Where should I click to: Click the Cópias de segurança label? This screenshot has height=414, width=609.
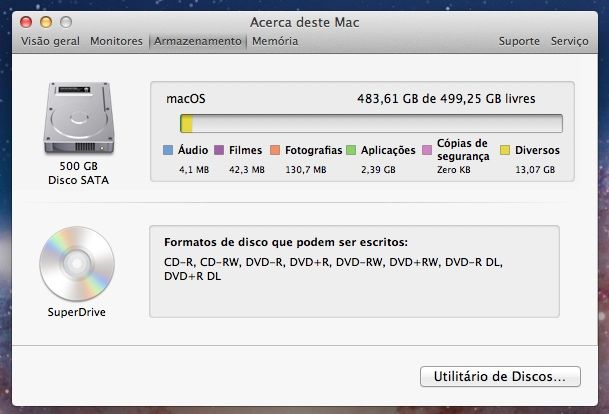point(463,150)
